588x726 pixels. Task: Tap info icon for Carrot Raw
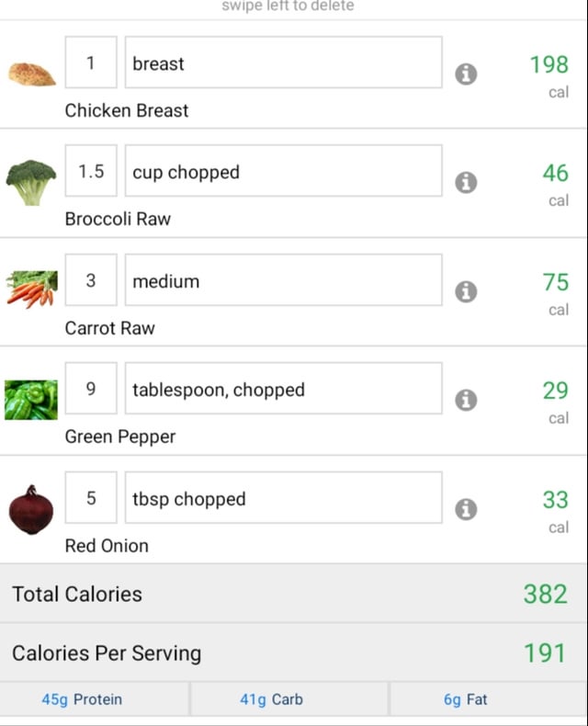(466, 291)
